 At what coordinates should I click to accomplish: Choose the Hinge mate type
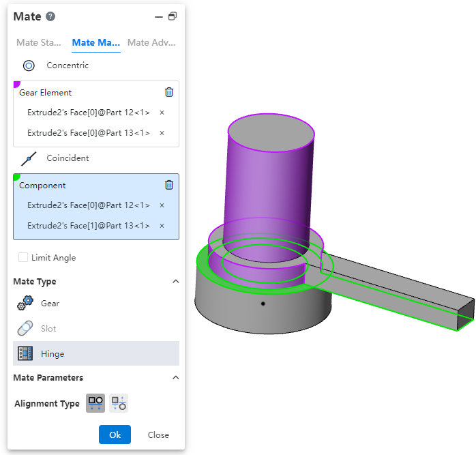point(96,353)
